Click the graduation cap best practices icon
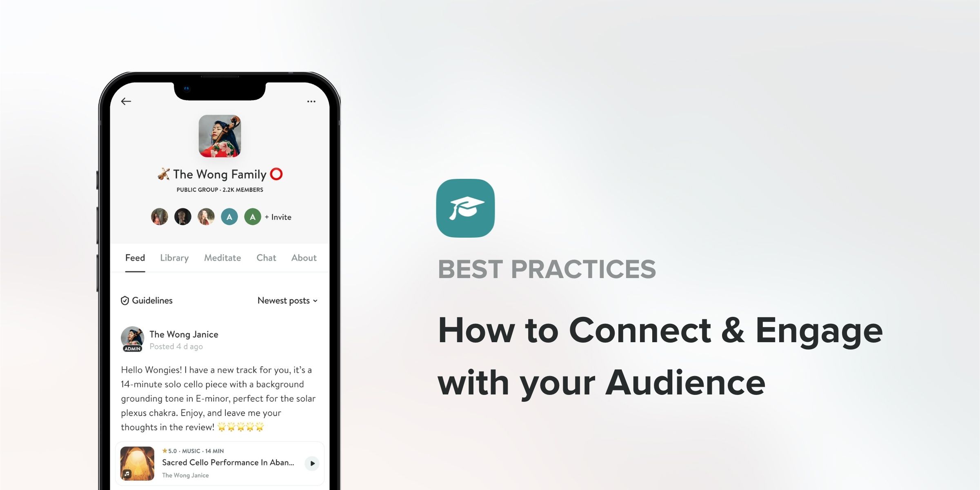The image size is (980, 490). click(x=467, y=209)
